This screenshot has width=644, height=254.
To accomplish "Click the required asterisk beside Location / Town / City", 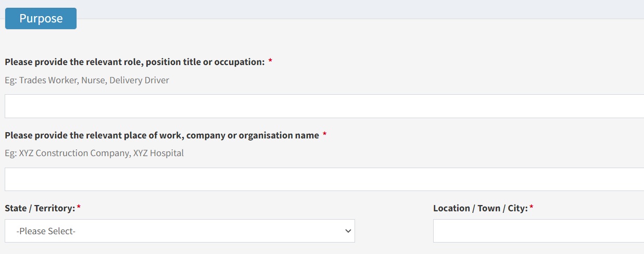I will coord(532,207).
